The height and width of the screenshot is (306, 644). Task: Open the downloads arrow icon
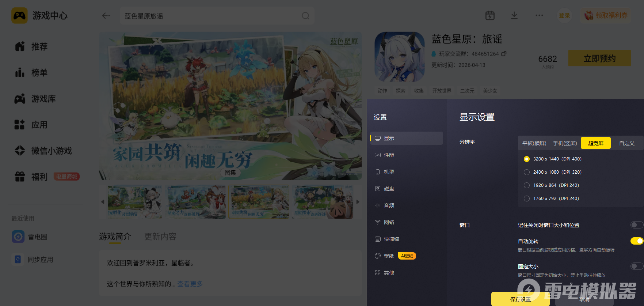514,15
